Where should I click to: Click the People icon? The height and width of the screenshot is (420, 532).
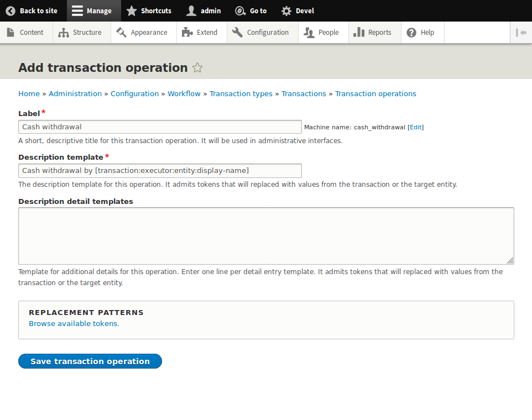coord(310,33)
